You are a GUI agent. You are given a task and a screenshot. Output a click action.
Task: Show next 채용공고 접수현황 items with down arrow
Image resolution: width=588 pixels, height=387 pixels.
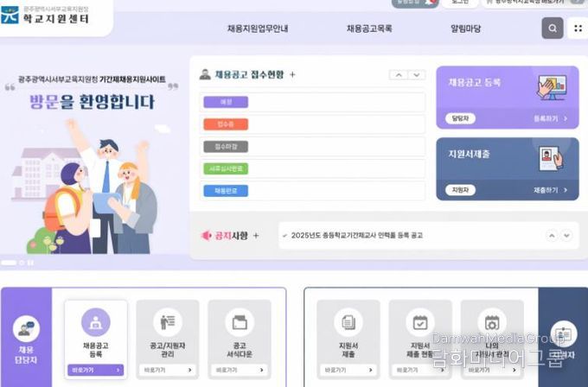[x=417, y=75]
